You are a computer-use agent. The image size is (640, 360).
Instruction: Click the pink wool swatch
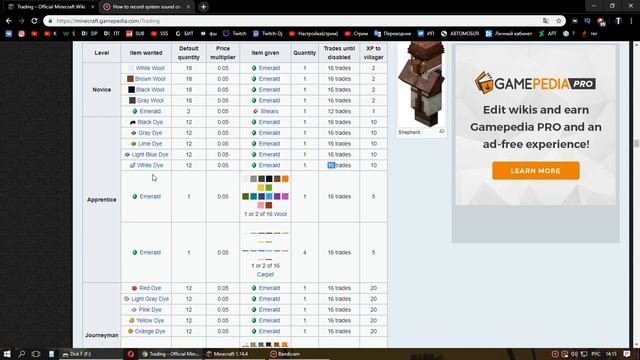click(x=261, y=205)
